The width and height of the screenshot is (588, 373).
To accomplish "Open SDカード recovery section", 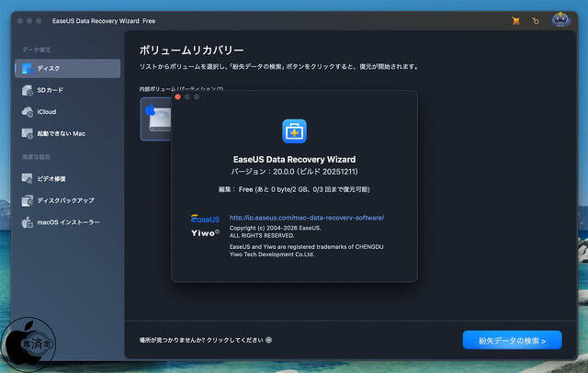I will pos(67,90).
